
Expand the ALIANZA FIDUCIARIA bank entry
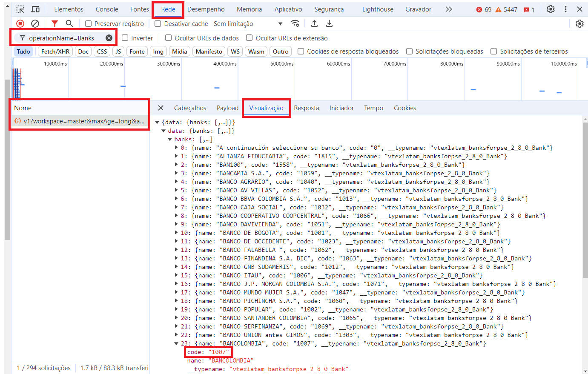point(176,156)
